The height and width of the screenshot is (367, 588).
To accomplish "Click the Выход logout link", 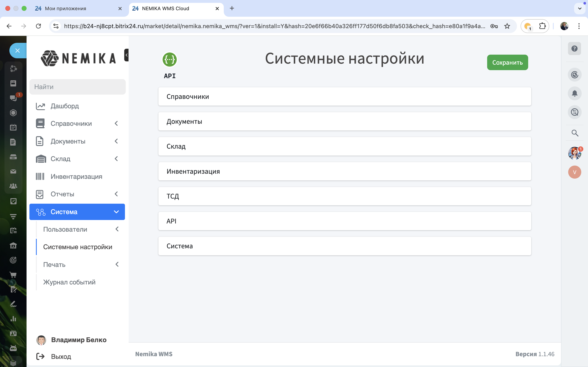I will point(61,356).
